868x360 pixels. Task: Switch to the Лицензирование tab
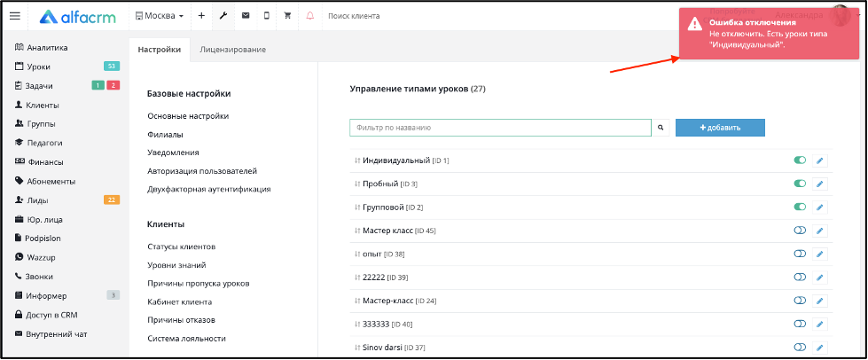pyautogui.click(x=232, y=50)
